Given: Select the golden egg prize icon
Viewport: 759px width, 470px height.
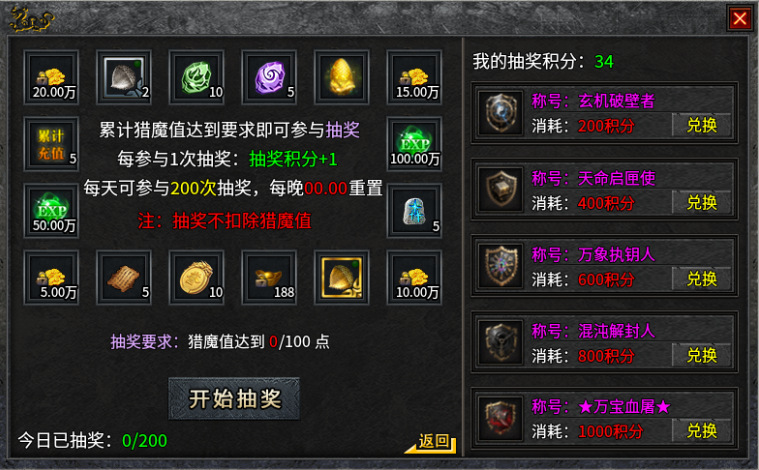Looking at the screenshot, I should click(x=342, y=77).
